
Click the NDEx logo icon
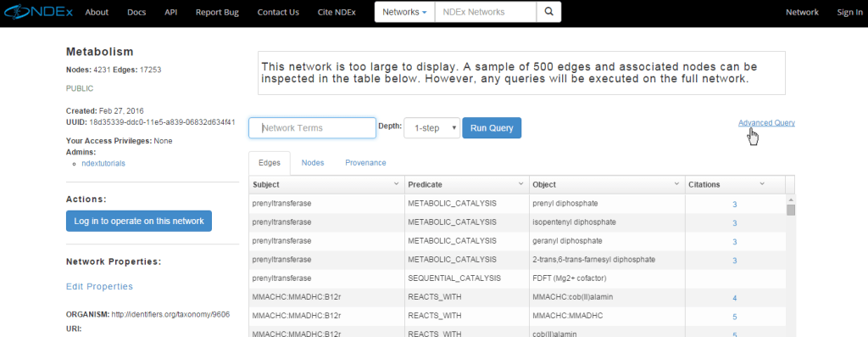(36, 12)
